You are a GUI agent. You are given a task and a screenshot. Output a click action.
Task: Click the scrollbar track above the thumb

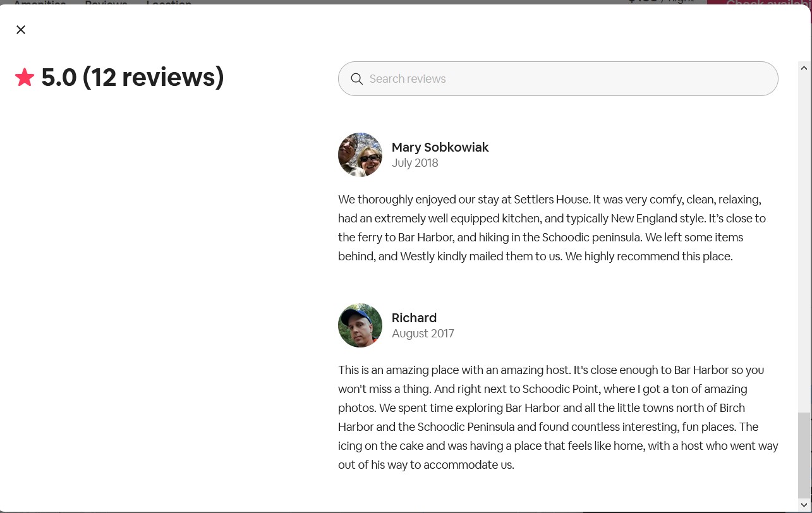click(804, 240)
